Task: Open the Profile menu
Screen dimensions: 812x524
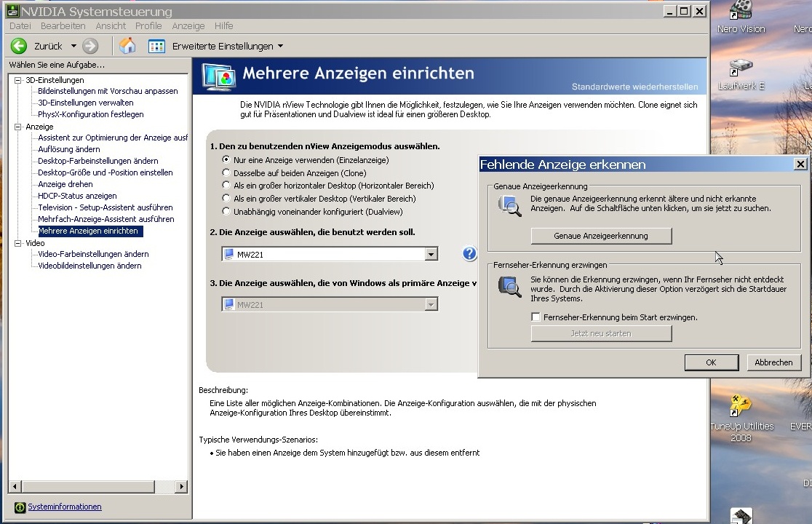Action: click(x=148, y=26)
